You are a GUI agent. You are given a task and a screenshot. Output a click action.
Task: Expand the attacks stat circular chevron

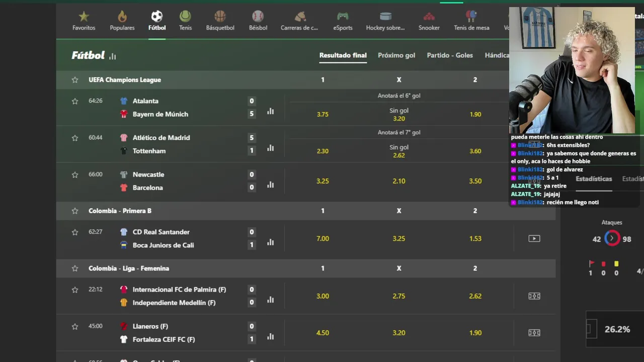tap(612, 238)
